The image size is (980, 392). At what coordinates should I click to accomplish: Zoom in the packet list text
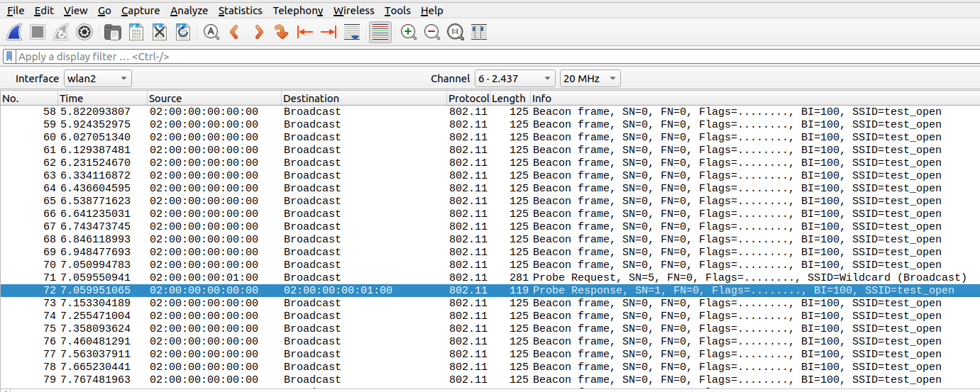click(x=409, y=32)
